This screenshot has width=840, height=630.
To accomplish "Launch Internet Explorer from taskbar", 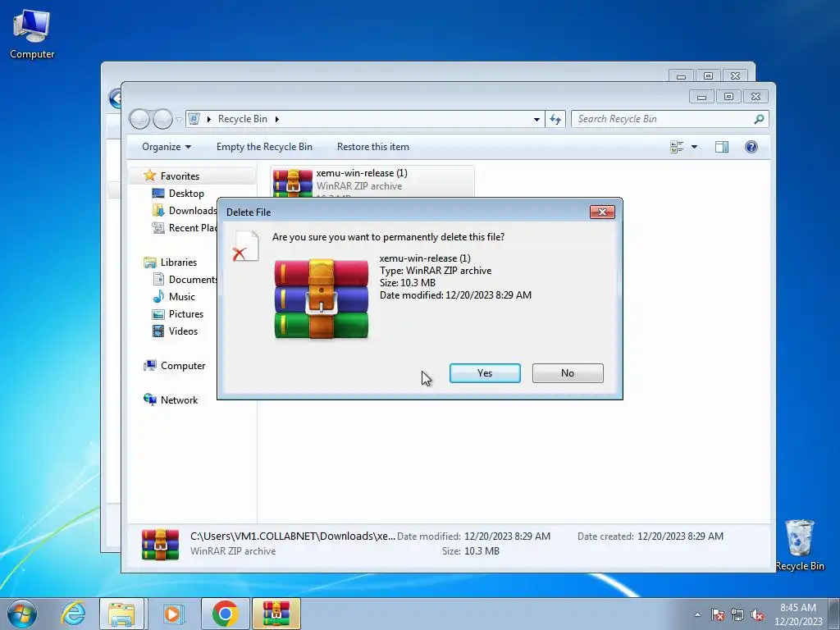I will [x=73, y=614].
